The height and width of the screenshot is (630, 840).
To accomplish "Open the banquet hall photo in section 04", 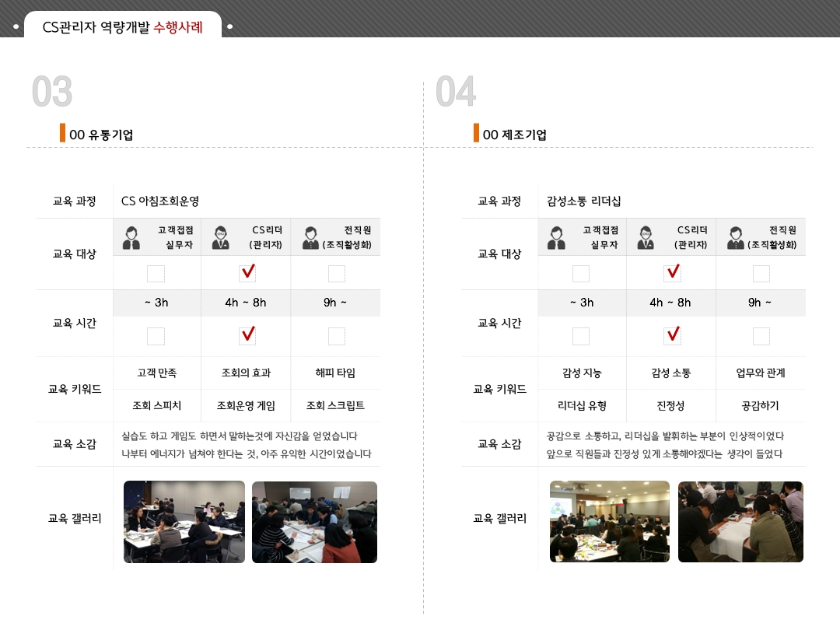I will 610,522.
